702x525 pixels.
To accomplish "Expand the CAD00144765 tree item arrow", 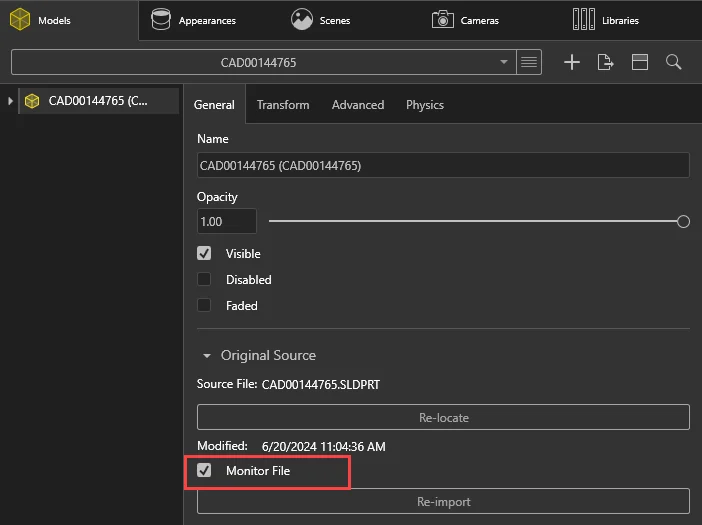I will click(10, 101).
